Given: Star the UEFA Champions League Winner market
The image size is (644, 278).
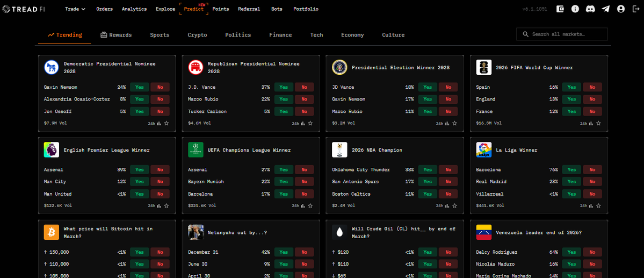Looking at the screenshot, I should click(x=310, y=205).
